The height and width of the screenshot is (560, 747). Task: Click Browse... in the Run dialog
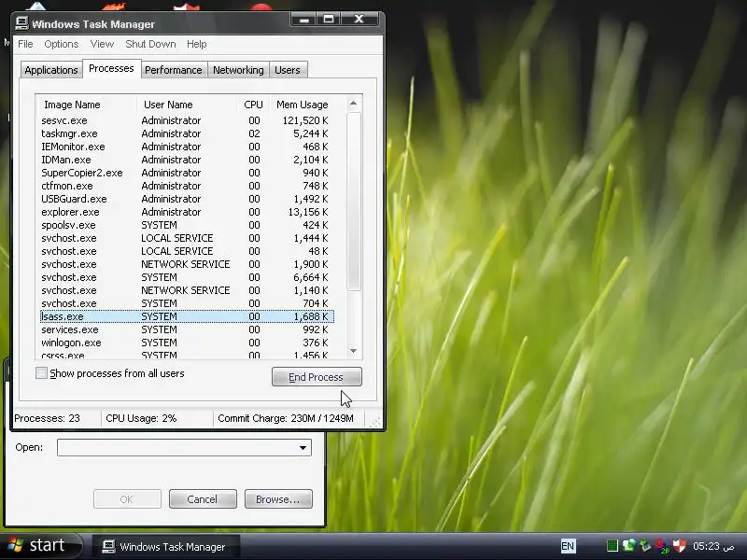[278, 499]
